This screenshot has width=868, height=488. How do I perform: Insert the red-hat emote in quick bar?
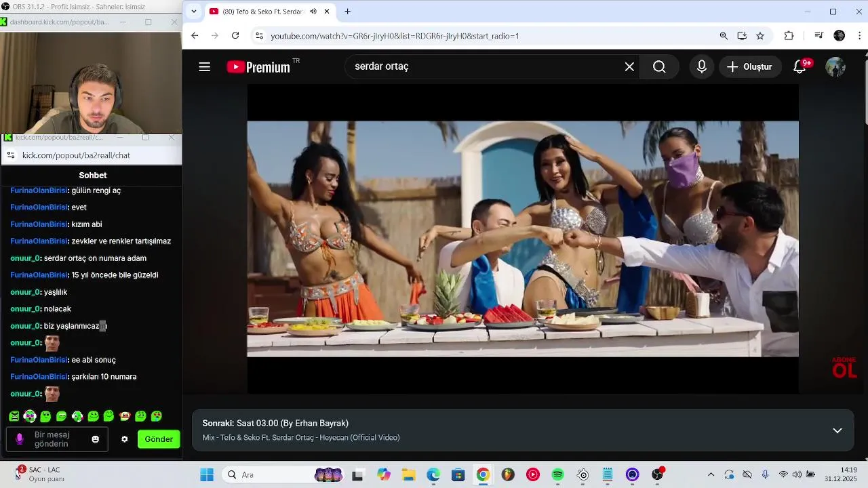pyautogui.click(x=125, y=416)
